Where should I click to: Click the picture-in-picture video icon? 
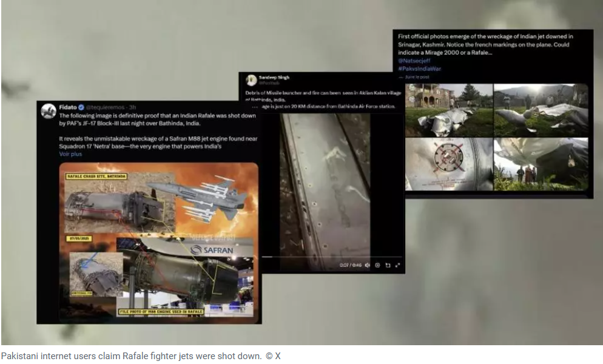388,265
